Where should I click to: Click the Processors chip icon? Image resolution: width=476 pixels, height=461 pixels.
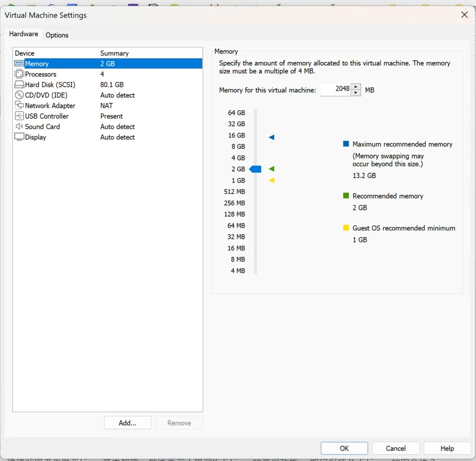click(19, 74)
